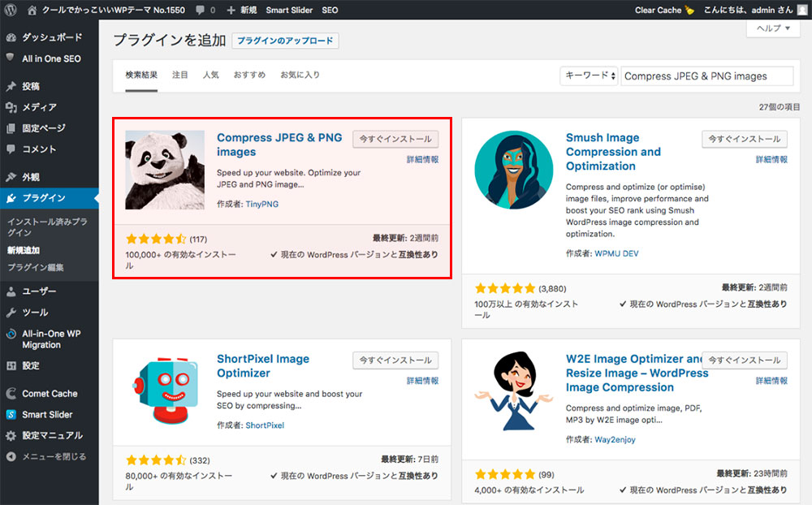Click the All in One SEO shield icon
Screen dimensions: 812x505
[10, 58]
